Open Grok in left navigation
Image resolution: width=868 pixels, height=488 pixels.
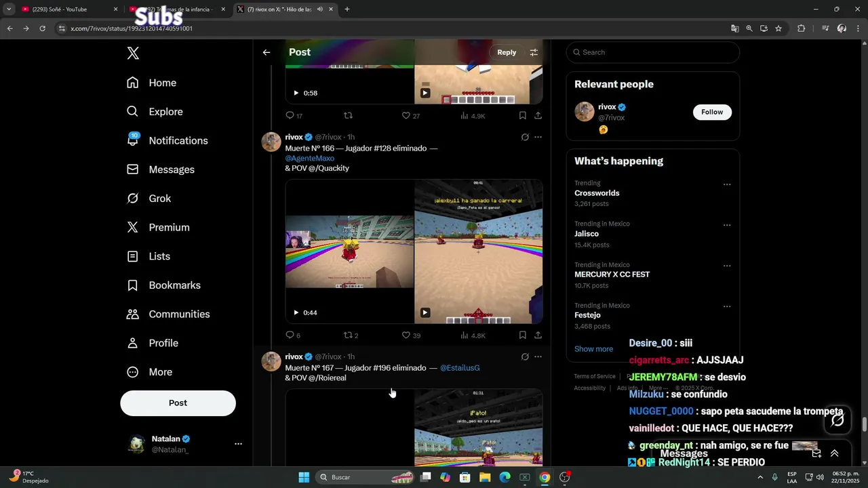pos(149,199)
